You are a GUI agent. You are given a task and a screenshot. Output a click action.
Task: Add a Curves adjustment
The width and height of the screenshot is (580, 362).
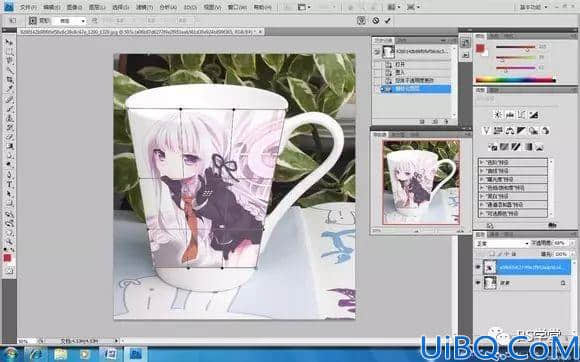coord(522,115)
